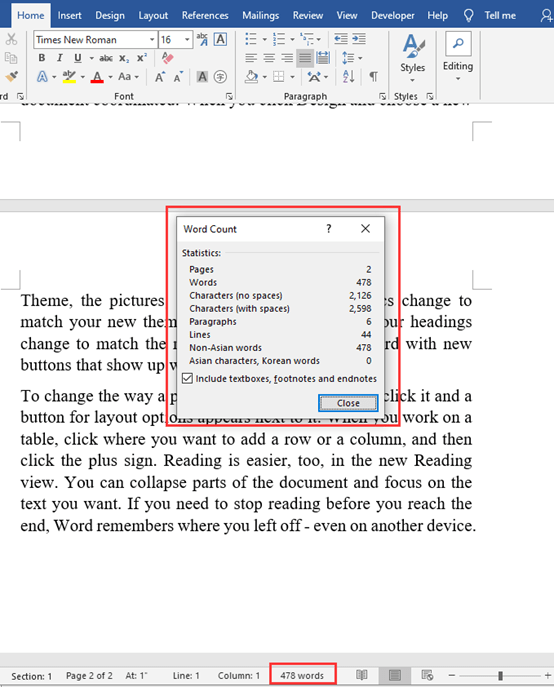Toggle underline formatting

click(x=78, y=58)
